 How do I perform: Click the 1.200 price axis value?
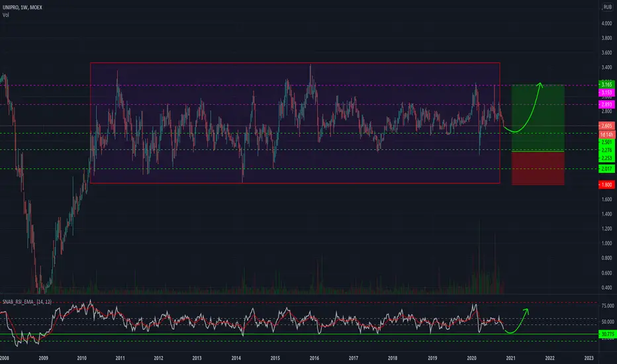pyautogui.click(x=606, y=228)
